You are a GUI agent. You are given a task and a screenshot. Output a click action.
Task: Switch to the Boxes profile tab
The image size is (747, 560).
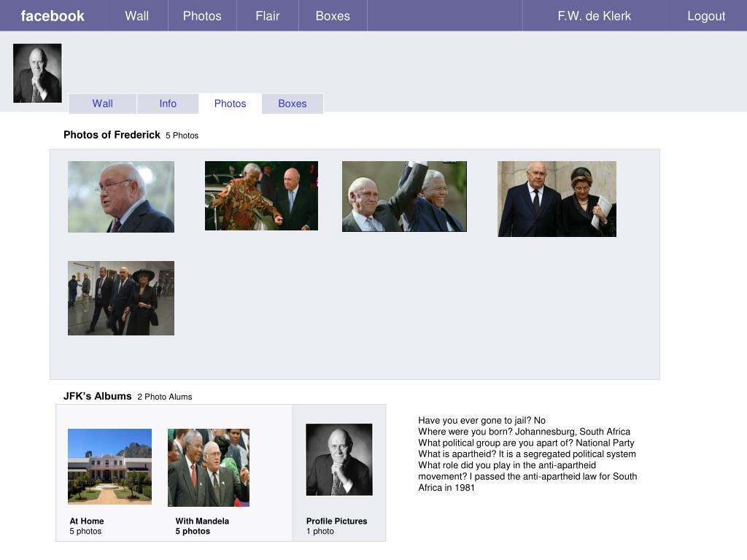pyautogui.click(x=292, y=104)
